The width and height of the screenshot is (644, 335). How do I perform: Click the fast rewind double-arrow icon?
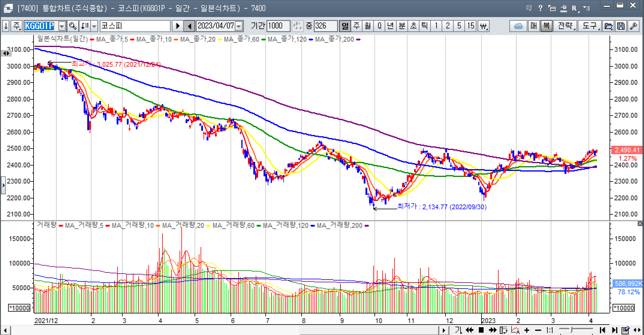point(470,330)
